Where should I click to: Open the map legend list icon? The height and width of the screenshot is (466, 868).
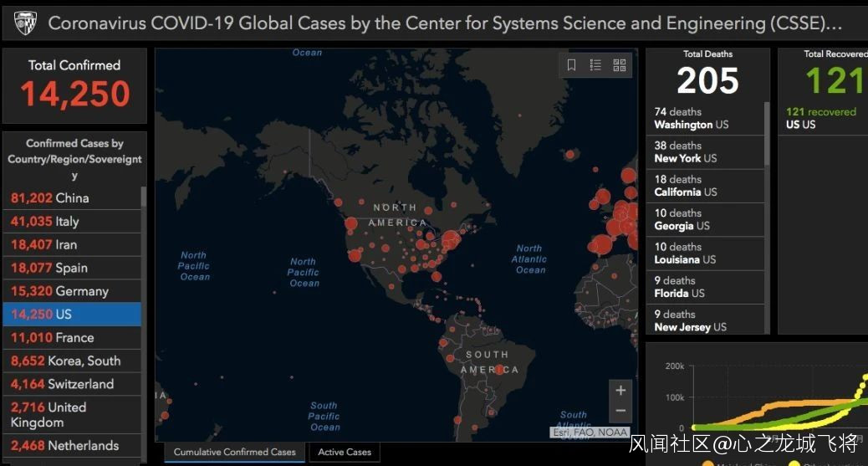[x=595, y=65]
